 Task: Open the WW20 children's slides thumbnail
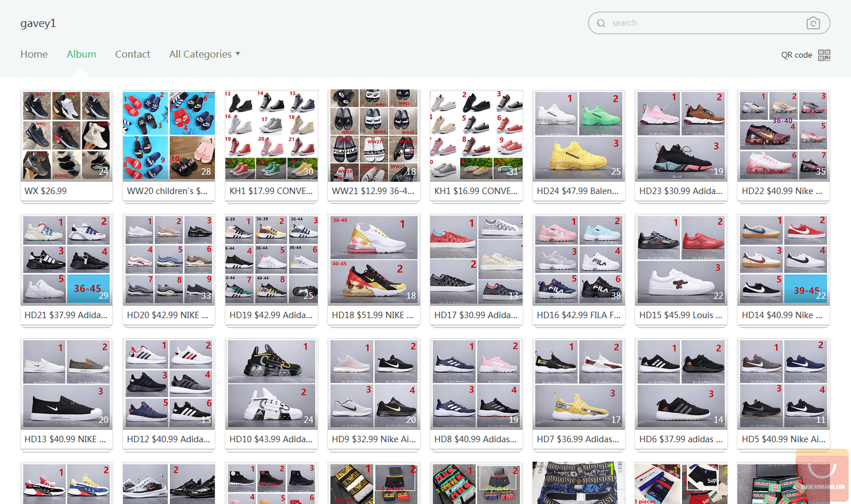pos(169,135)
